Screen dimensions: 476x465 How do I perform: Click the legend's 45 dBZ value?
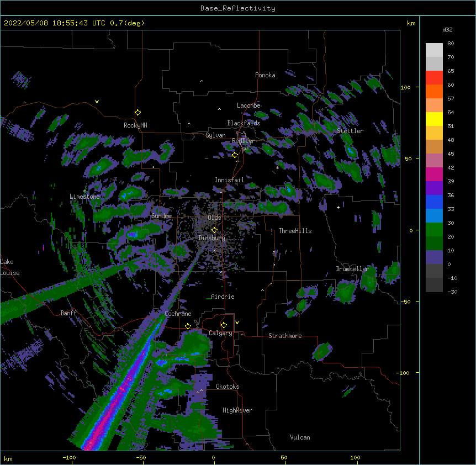451,154
